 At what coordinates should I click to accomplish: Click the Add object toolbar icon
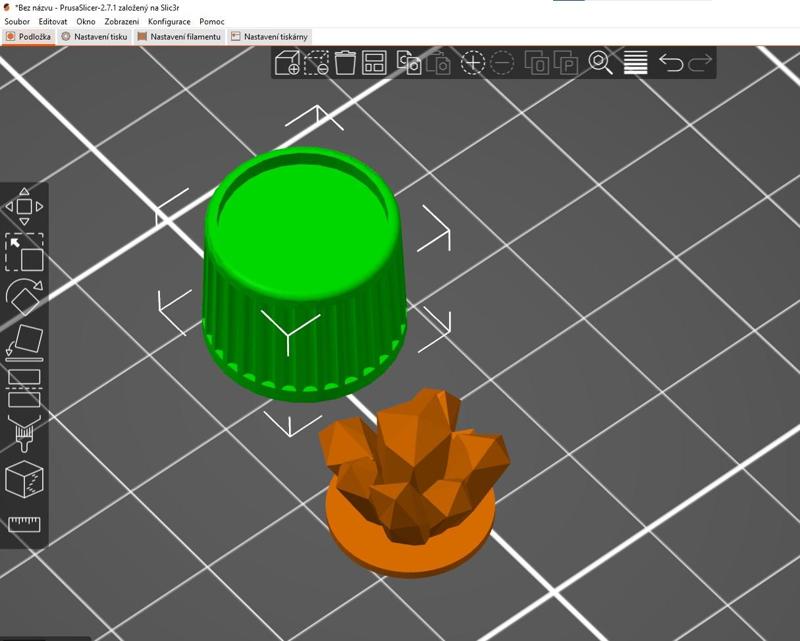pos(287,63)
